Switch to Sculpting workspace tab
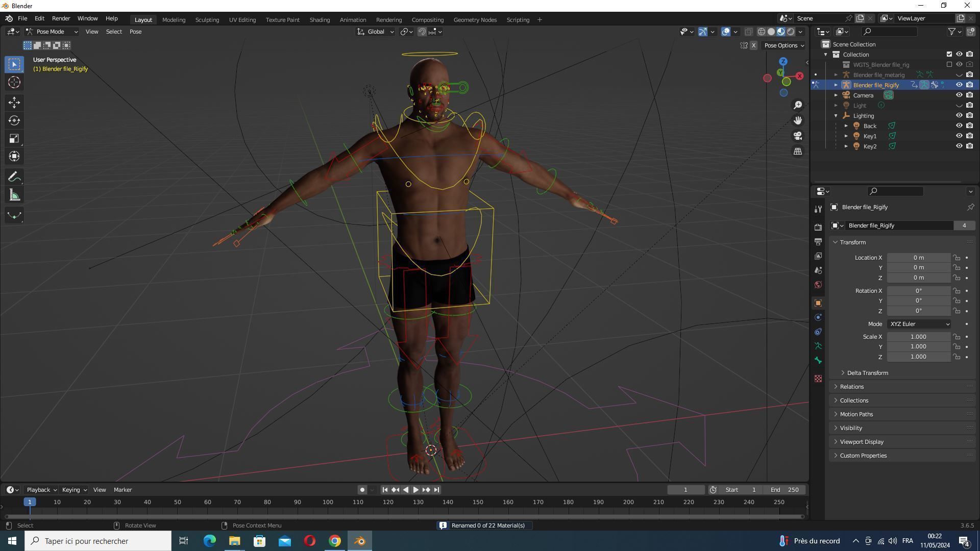 pos(207,20)
